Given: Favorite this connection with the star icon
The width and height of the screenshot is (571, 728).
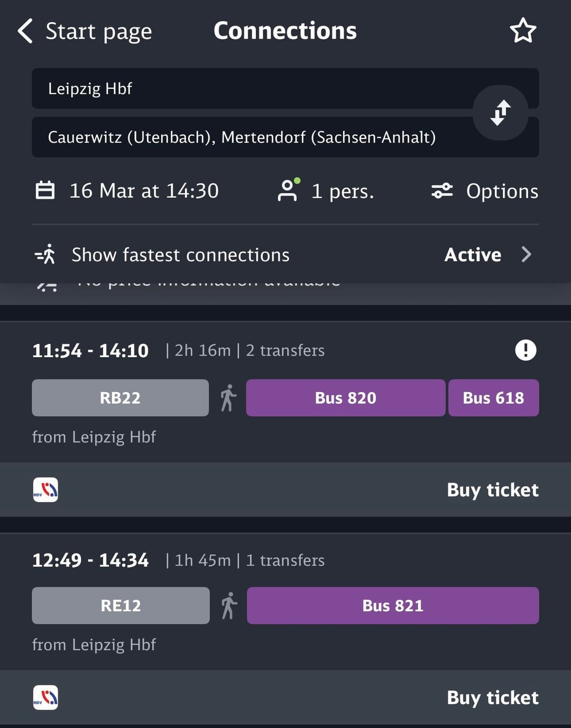Looking at the screenshot, I should 523,31.
